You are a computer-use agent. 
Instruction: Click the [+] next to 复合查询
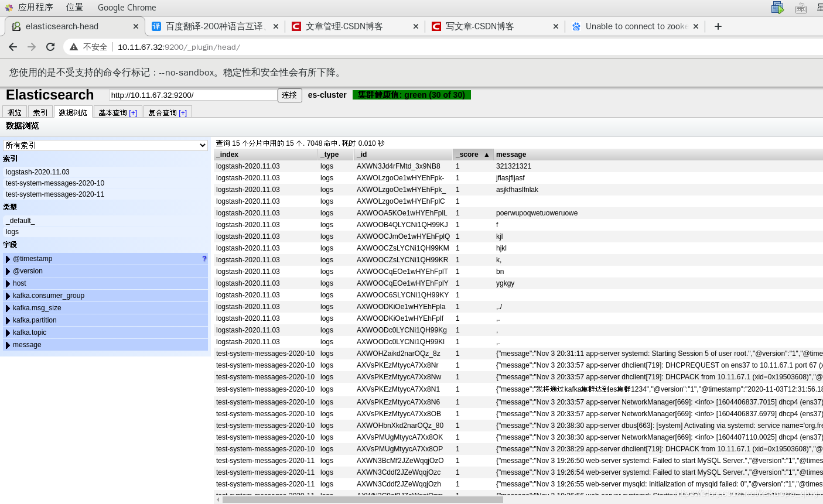[x=183, y=113]
